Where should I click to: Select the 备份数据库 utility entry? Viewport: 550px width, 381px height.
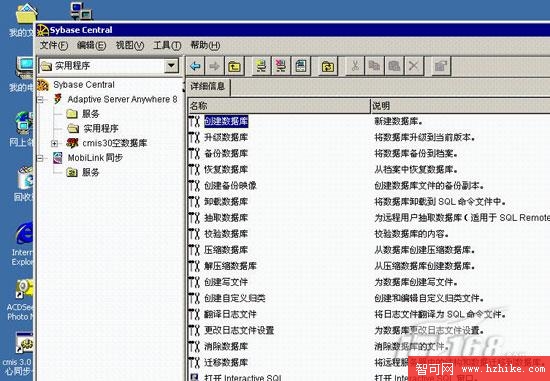pyautogui.click(x=226, y=153)
